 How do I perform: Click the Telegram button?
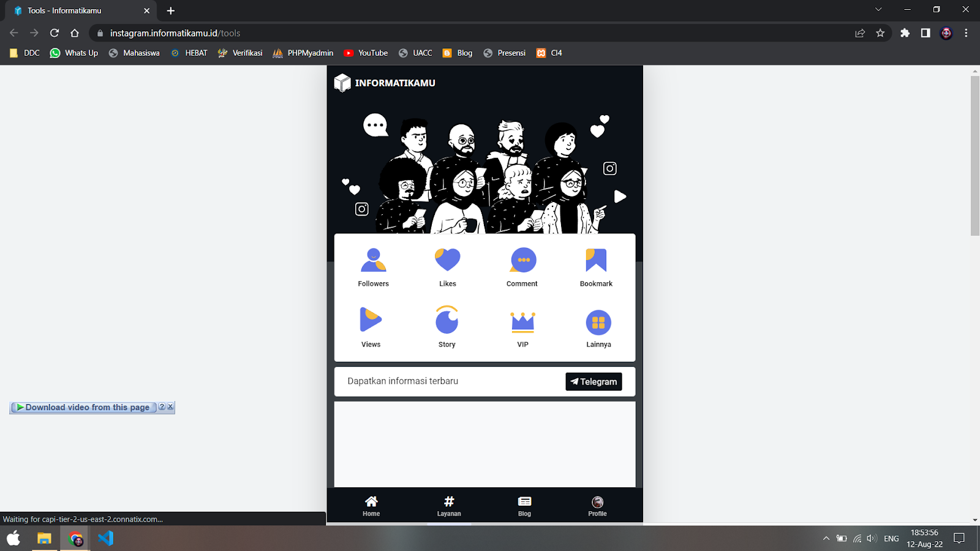[x=594, y=381]
